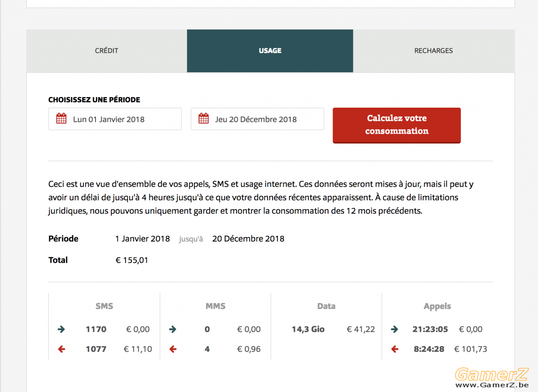Click the call duration 21:23:05
This screenshot has width=538, height=392.
pos(430,329)
